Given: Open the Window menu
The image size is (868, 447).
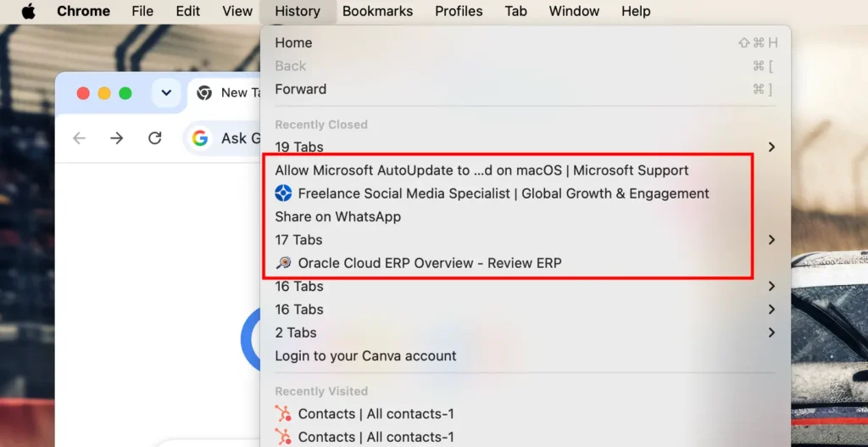Looking at the screenshot, I should click(574, 11).
